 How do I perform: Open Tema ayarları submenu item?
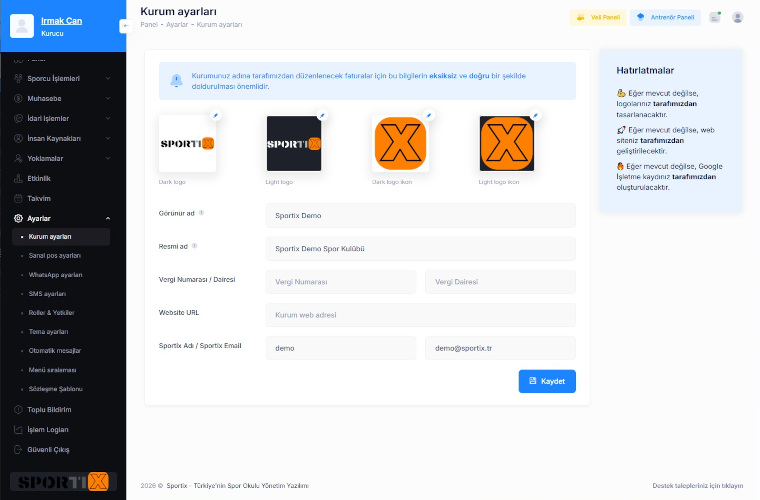(61, 331)
